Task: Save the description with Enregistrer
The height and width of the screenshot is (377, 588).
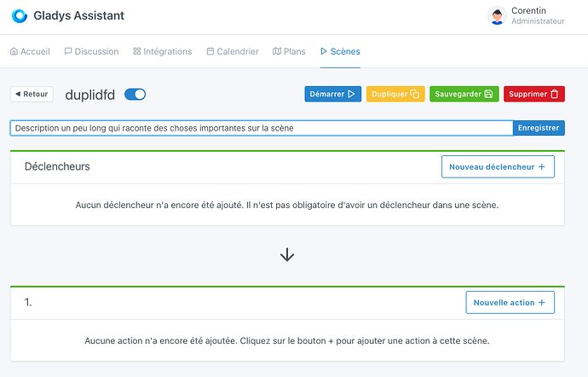Action: click(539, 128)
